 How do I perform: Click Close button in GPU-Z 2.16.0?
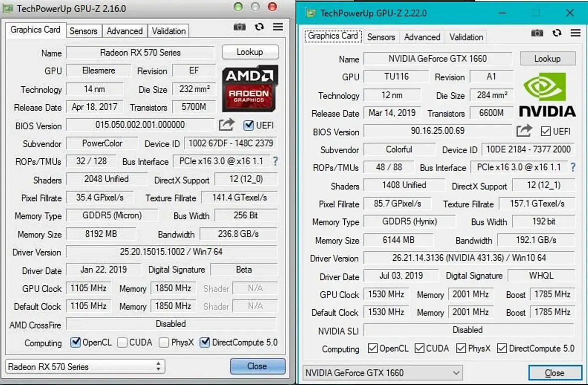(x=257, y=366)
